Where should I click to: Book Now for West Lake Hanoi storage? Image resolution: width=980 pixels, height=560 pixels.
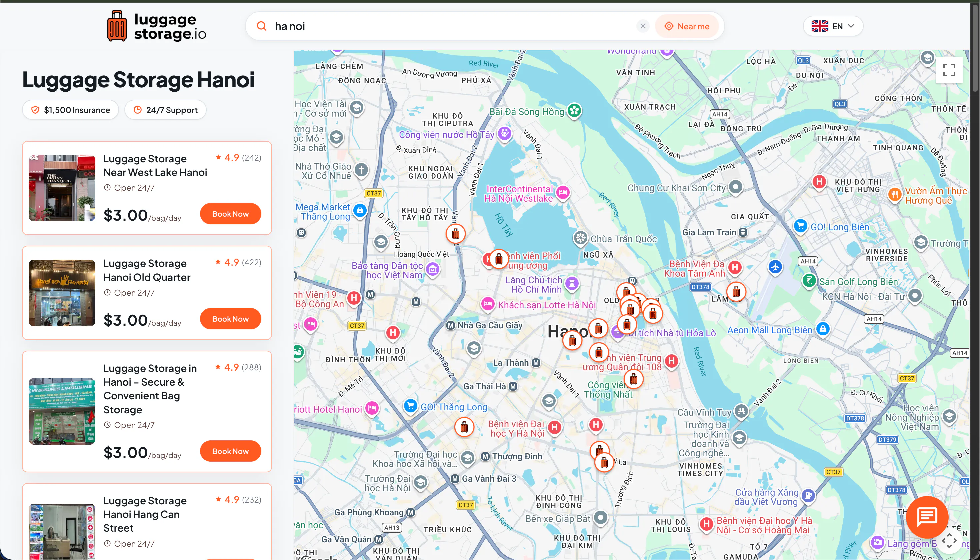click(x=230, y=214)
